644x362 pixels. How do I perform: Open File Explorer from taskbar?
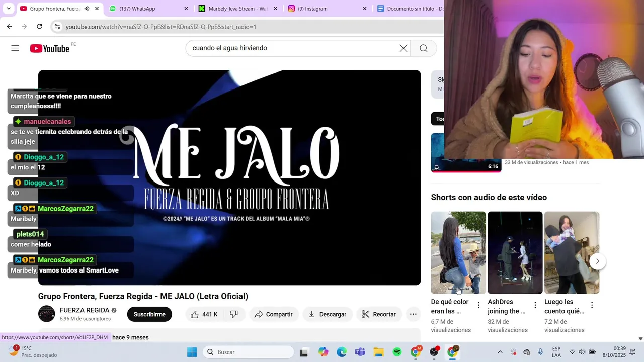pyautogui.click(x=378, y=352)
